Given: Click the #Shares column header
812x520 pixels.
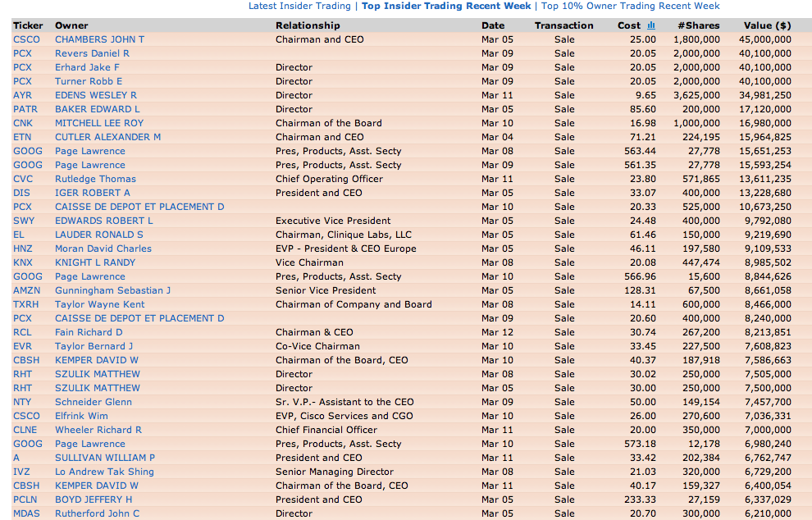Looking at the screenshot, I should pos(700,25).
